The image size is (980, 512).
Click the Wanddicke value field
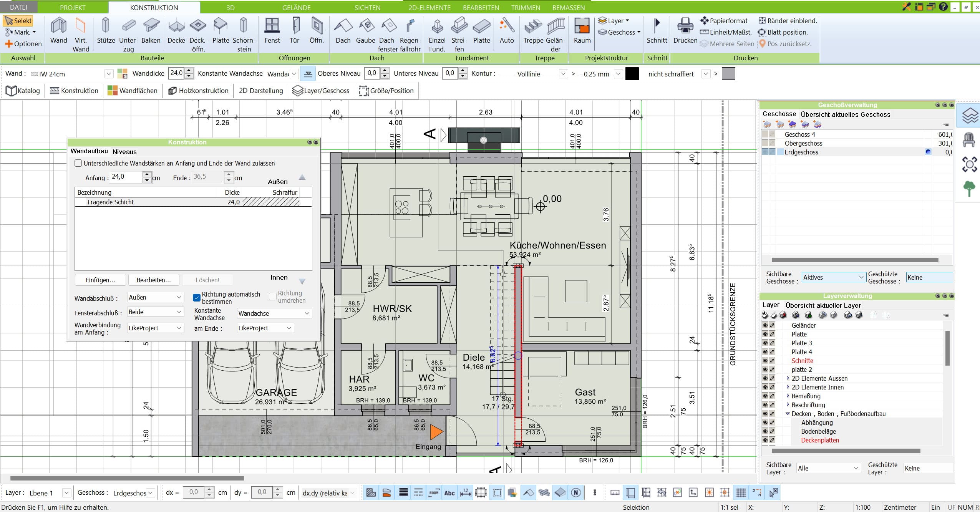click(176, 73)
